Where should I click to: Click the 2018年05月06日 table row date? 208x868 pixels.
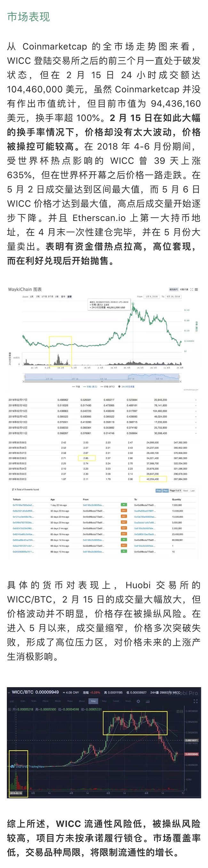[18, 458]
